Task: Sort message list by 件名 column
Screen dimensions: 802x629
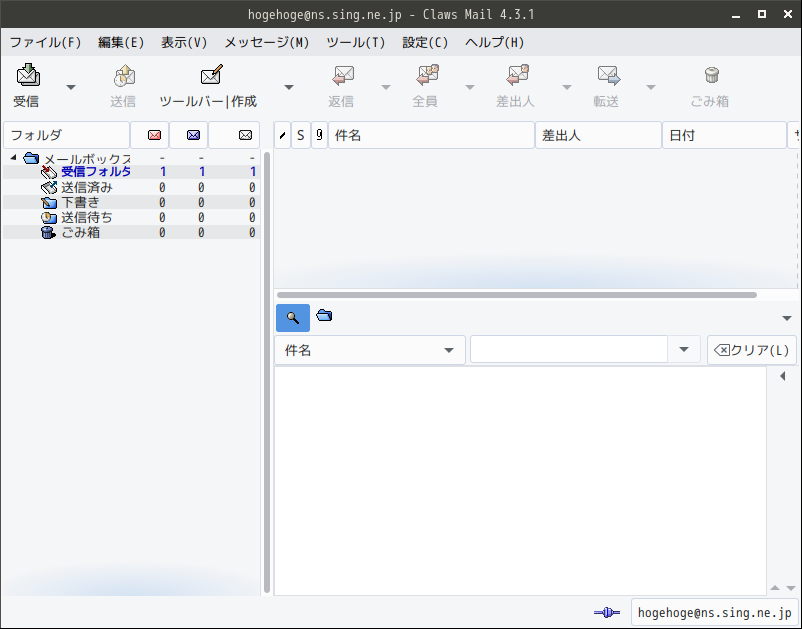Action: coord(431,135)
